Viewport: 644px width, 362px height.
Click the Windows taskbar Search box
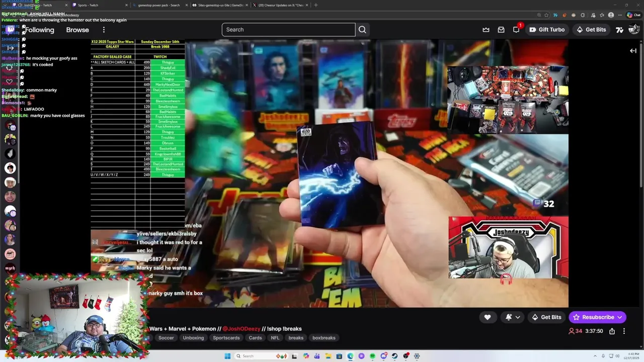pos(262,356)
